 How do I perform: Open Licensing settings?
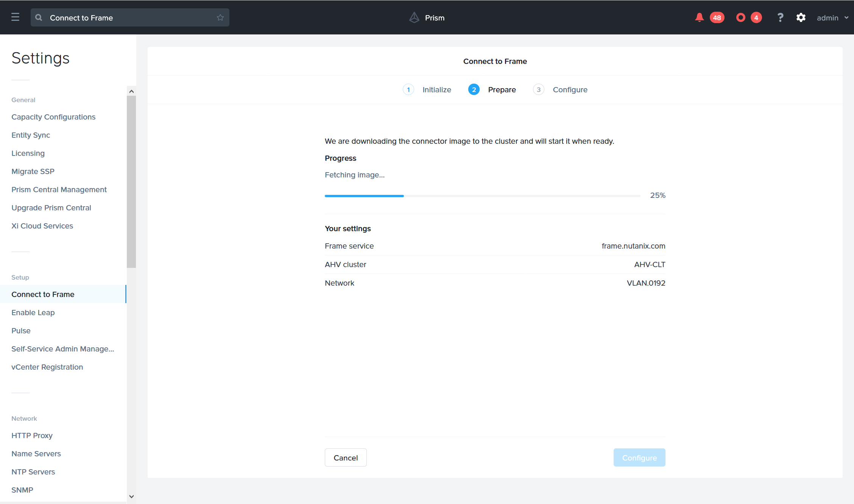pyautogui.click(x=28, y=153)
